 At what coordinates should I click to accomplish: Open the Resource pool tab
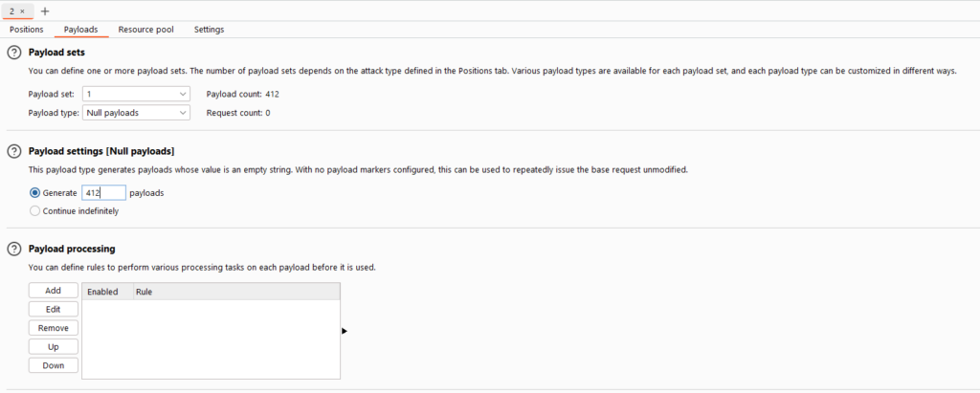click(146, 30)
